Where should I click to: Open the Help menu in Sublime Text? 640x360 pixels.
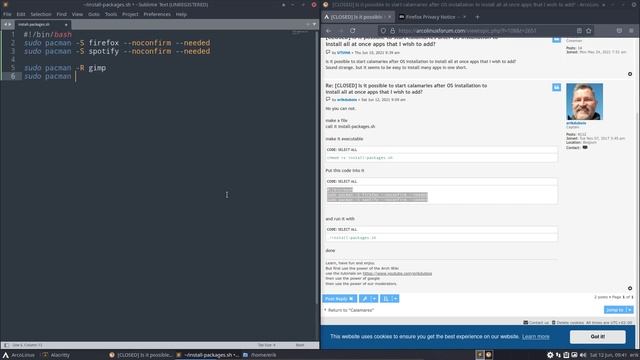click(x=181, y=14)
